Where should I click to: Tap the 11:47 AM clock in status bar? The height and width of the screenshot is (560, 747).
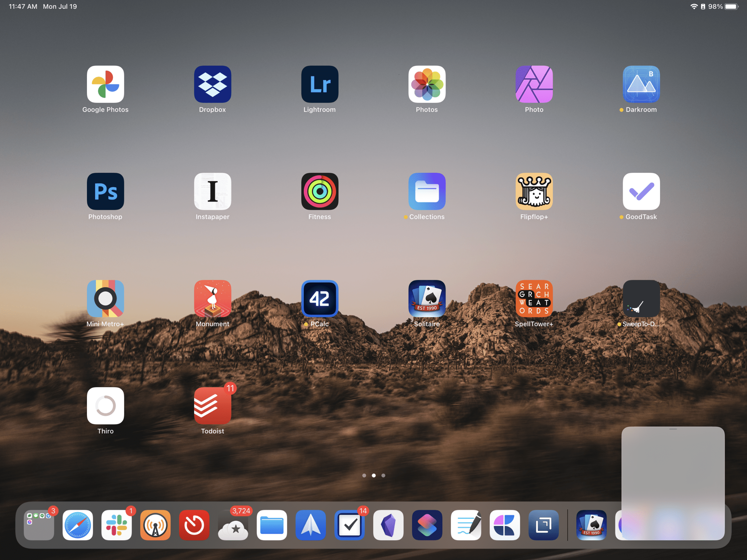pyautogui.click(x=23, y=6)
